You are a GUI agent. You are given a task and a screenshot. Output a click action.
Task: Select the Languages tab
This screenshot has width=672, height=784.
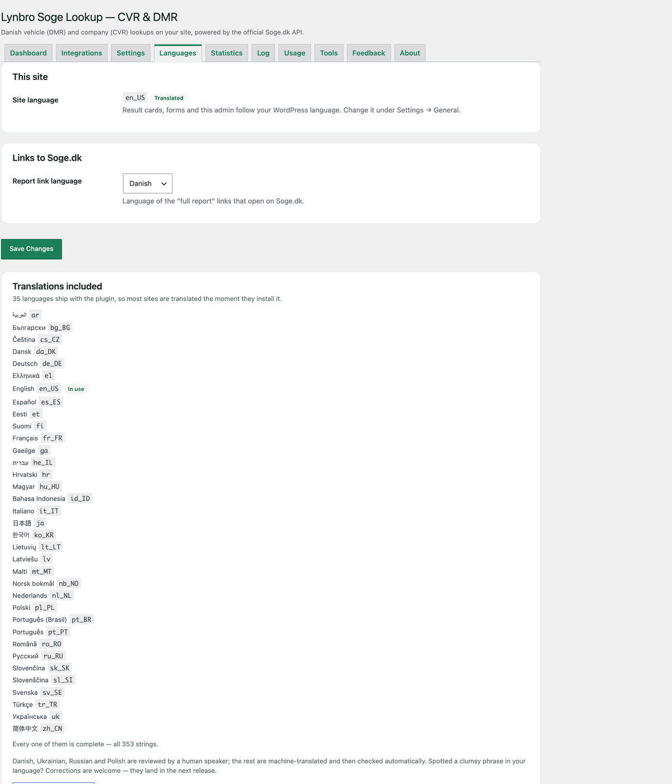click(178, 53)
